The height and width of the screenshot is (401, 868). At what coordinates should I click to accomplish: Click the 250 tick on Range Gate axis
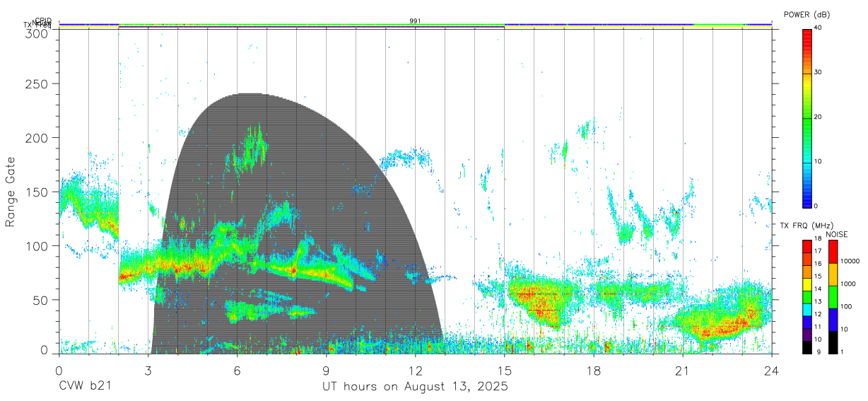click(x=37, y=83)
